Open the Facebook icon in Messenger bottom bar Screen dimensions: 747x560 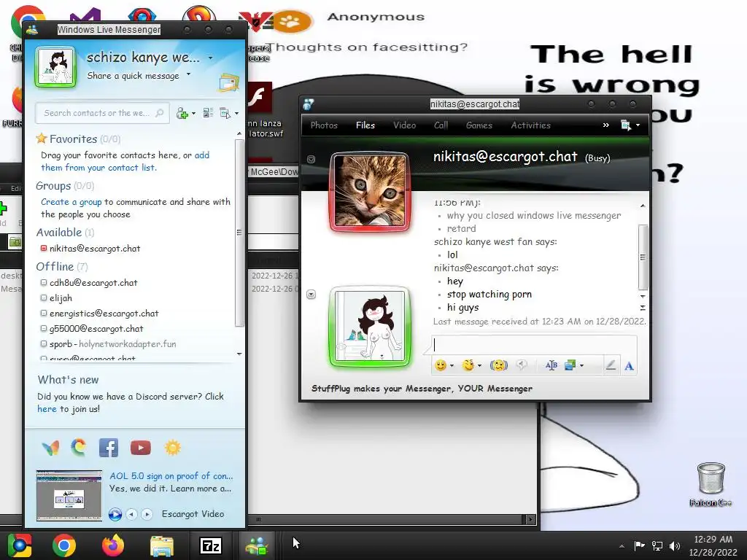click(109, 448)
